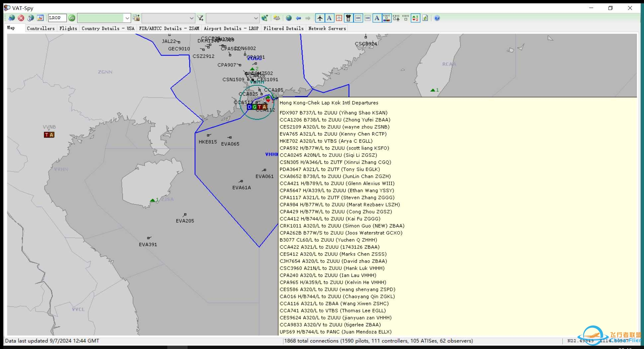Click the funnel add-filter icon
The width and height of the screenshot is (644, 349).
[x=200, y=18]
